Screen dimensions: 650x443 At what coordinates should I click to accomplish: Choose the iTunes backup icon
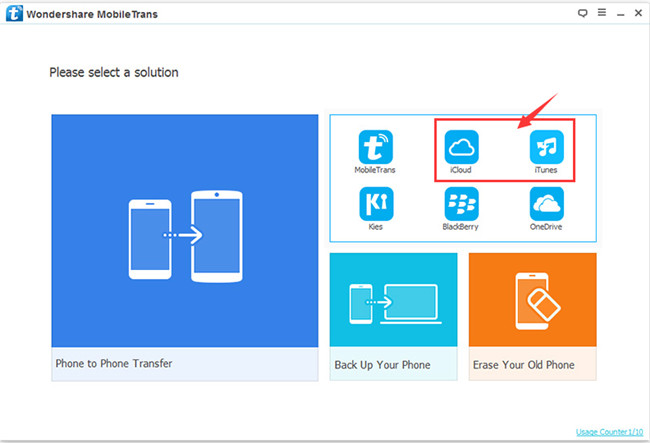pyautogui.click(x=546, y=147)
